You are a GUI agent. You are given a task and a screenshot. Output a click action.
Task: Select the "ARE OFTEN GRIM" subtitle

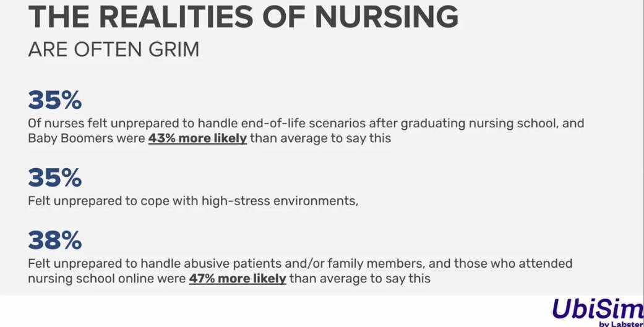tap(114, 50)
